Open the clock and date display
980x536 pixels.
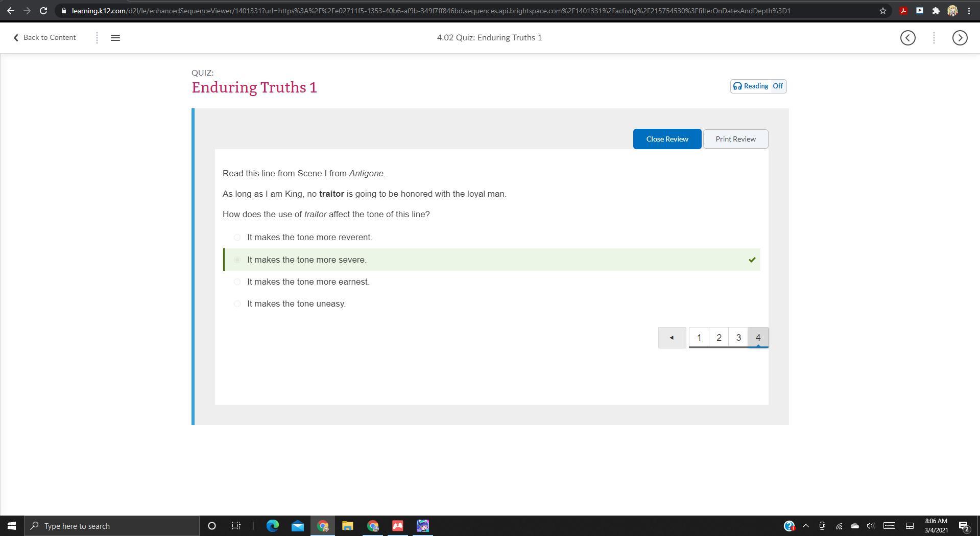(936, 526)
